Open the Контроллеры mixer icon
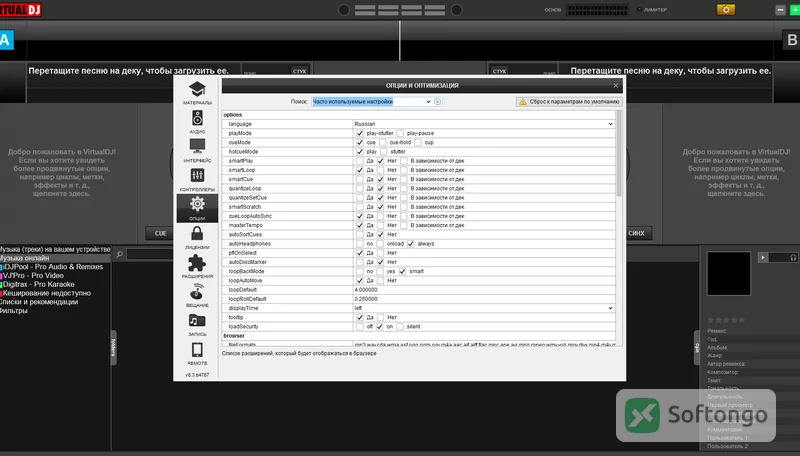Viewport: 800px width, 456px height. [197, 179]
